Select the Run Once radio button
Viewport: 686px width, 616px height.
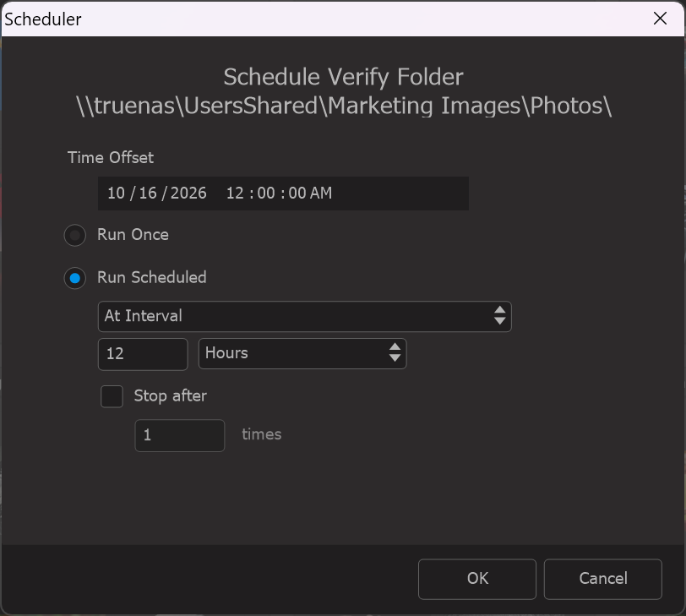(75, 236)
